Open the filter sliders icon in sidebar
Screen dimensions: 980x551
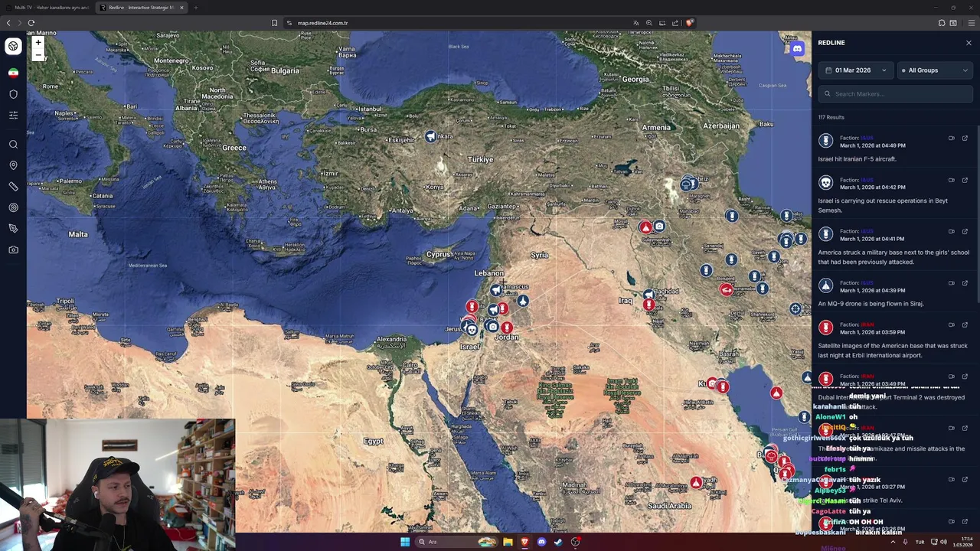tap(13, 115)
